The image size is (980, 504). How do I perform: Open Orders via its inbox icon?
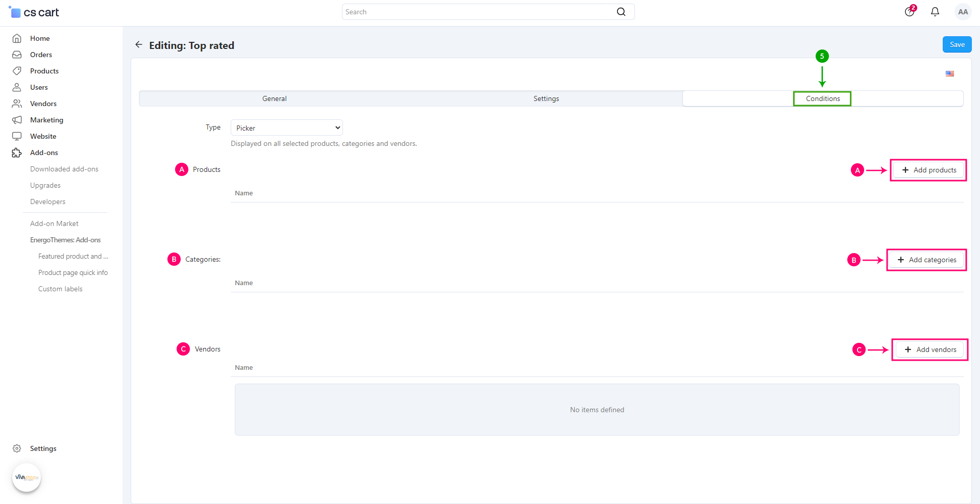(x=17, y=55)
